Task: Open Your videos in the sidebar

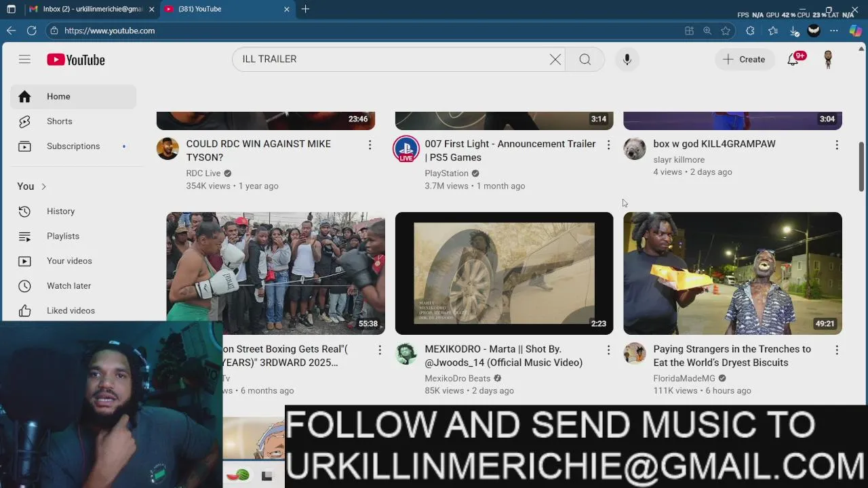Action: click(73, 261)
